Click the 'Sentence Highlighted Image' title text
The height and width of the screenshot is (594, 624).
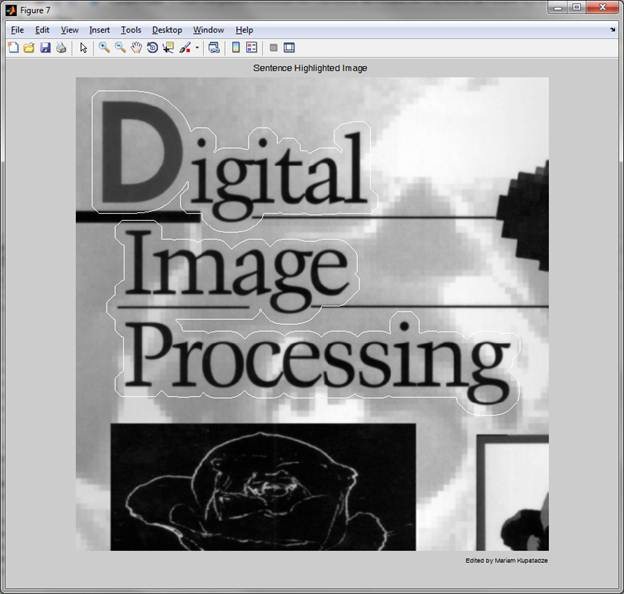[x=312, y=68]
